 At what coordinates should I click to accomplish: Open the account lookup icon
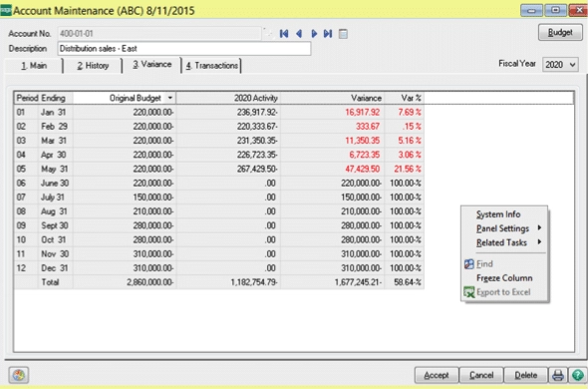point(268,34)
